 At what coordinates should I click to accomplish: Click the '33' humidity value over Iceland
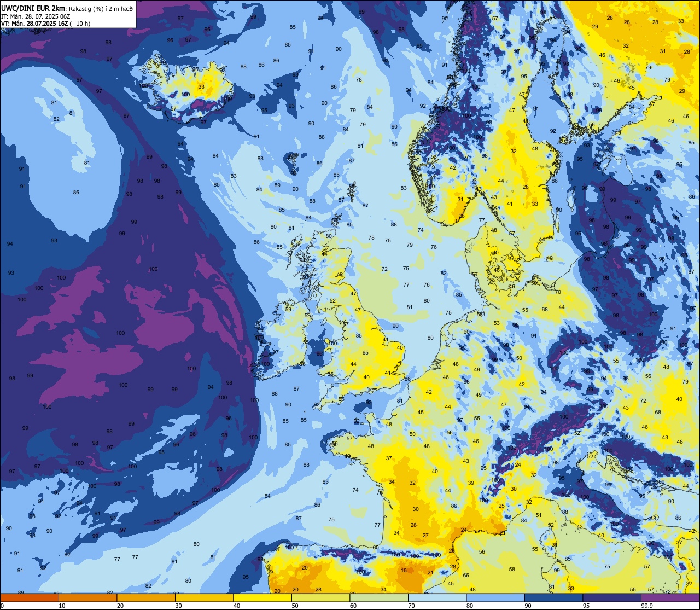(x=201, y=87)
